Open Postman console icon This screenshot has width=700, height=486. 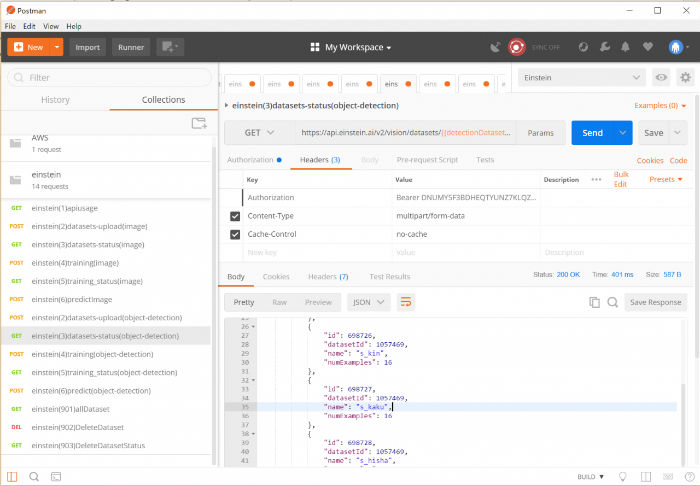[56, 476]
